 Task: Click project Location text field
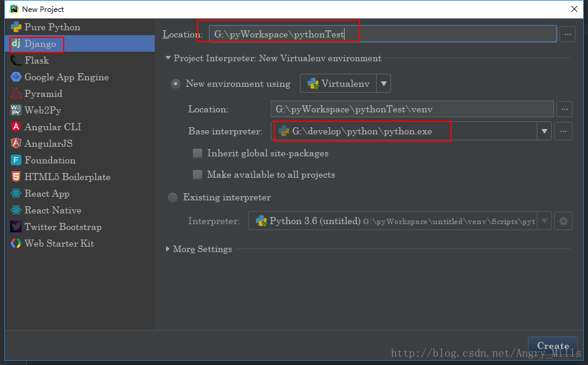coord(383,34)
